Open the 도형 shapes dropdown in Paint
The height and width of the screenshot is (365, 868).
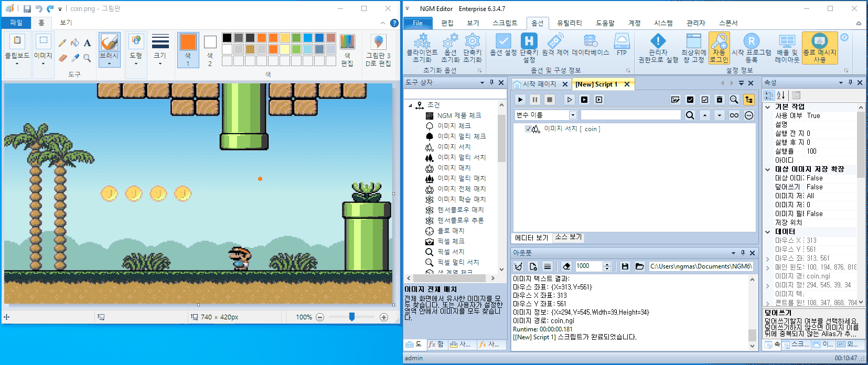136,64
